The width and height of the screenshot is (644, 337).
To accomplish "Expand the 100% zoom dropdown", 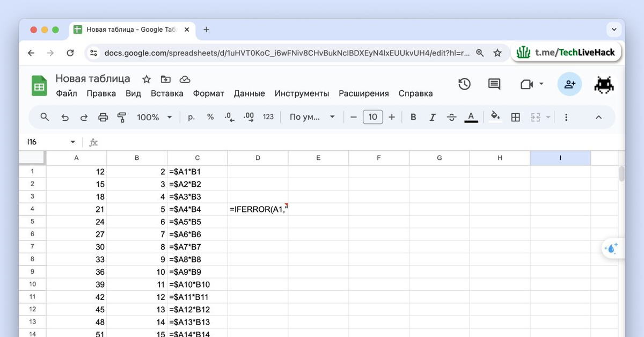I will pyautogui.click(x=154, y=117).
